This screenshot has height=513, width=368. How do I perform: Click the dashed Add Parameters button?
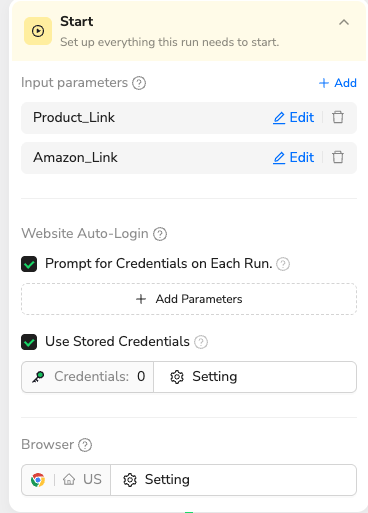click(189, 299)
